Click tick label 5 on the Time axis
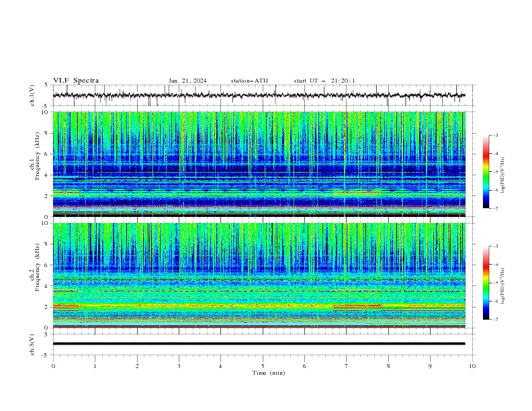This screenshot has width=532, height=411. (263, 366)
